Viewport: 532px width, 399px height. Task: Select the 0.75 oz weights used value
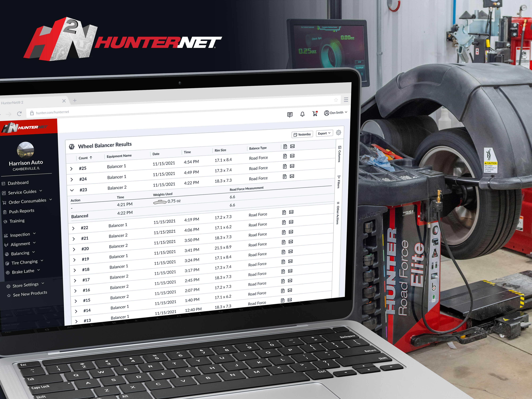click(x=174, y=201)
